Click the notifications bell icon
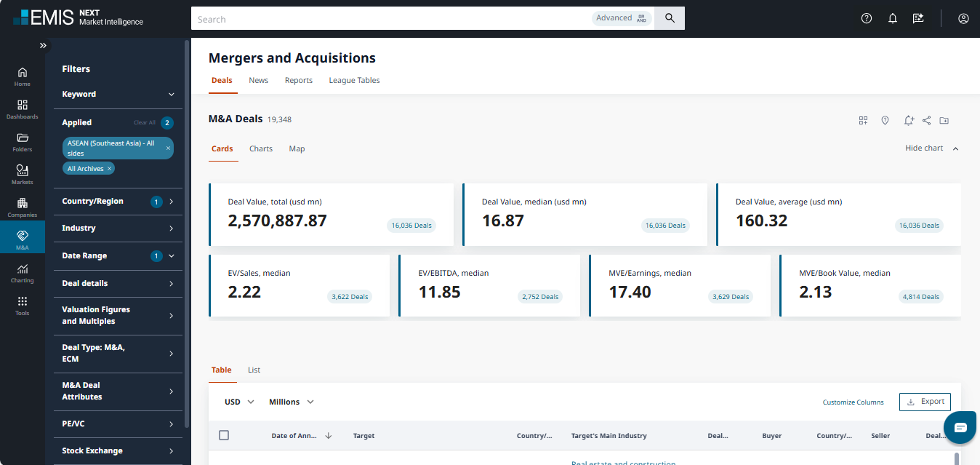This screenshot has width=980, height=465. coord(893,19)
